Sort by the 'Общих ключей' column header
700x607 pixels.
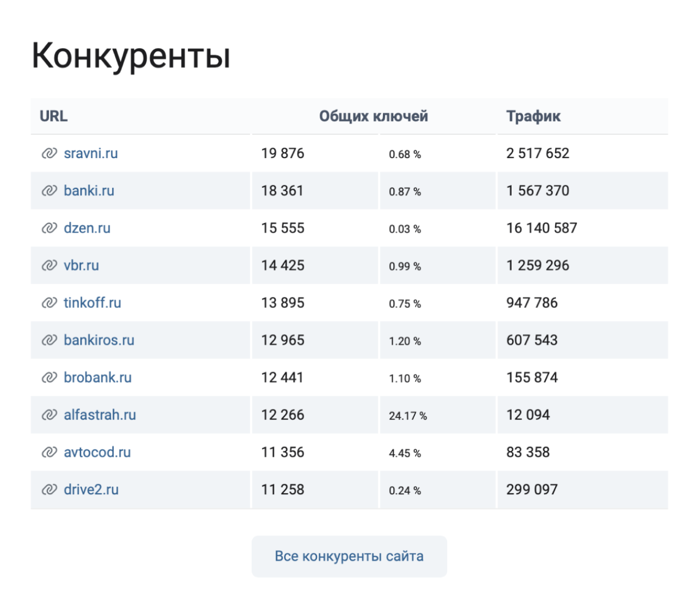pos(374,116)
